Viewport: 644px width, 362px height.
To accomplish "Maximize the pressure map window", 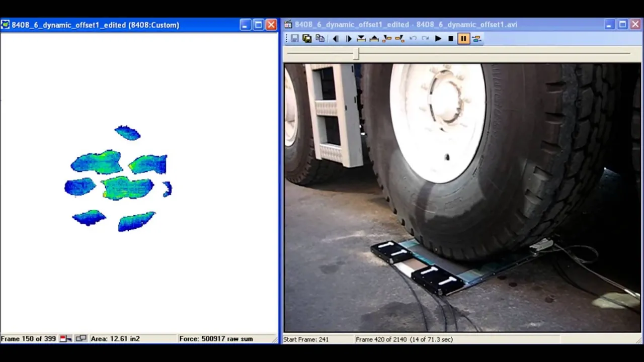I will coord(258,25).
